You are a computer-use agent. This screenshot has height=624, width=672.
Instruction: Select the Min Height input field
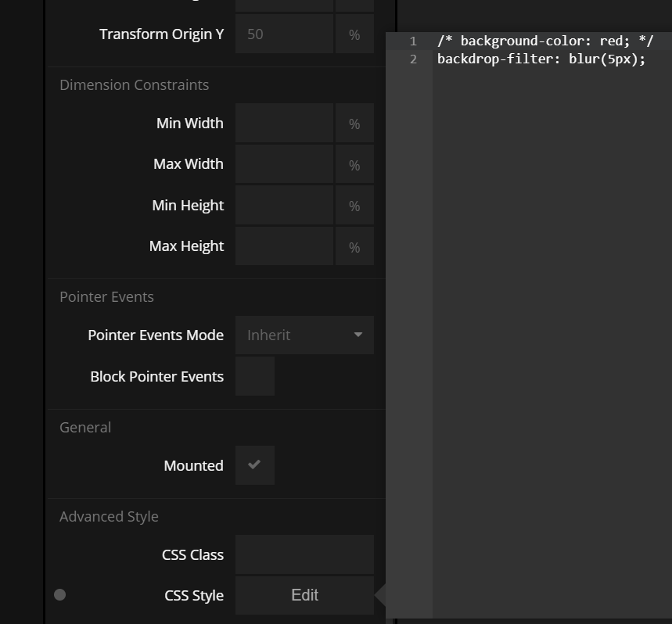[x=284, y=206]
